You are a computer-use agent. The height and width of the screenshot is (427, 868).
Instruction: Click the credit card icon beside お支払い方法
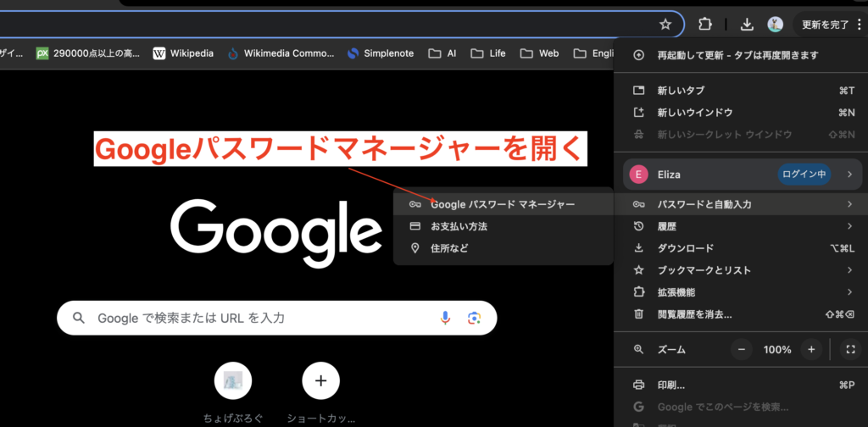(x=415, y=227)
